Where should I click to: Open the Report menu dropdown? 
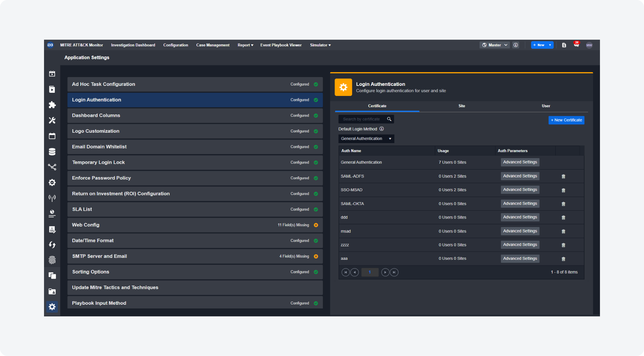pyautogui.click(x=245, y=45)
